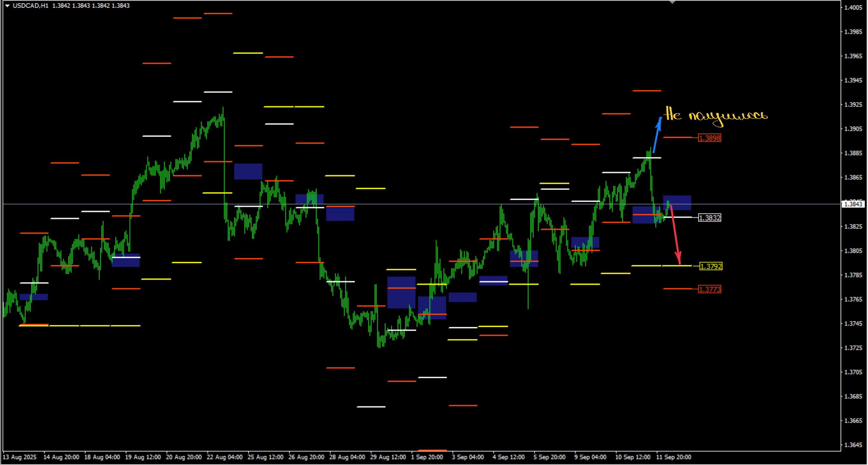Click the 29 Aug 12:00 time label

click(388, 457)
